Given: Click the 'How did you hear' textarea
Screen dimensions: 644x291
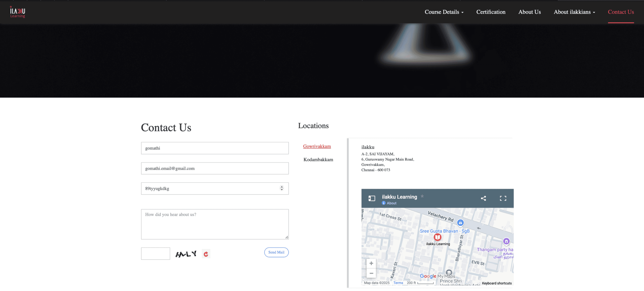Looking at the screenshot, I should 215,224.
